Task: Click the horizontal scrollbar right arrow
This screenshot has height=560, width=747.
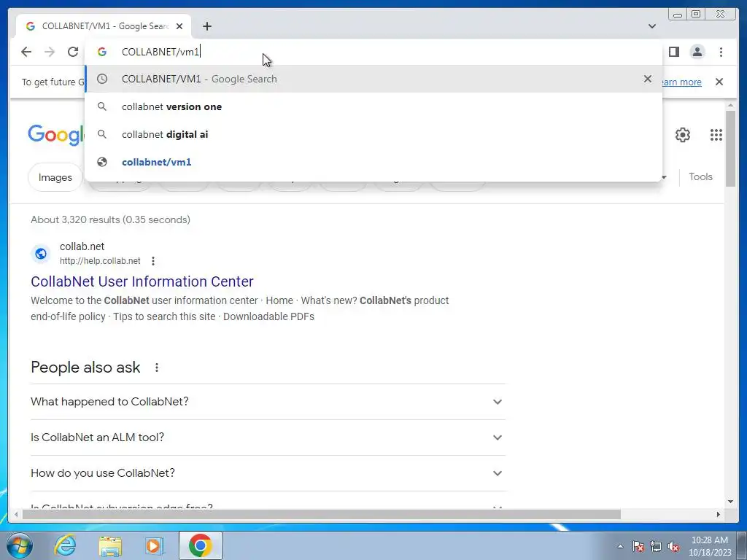Action: [719, 514]
